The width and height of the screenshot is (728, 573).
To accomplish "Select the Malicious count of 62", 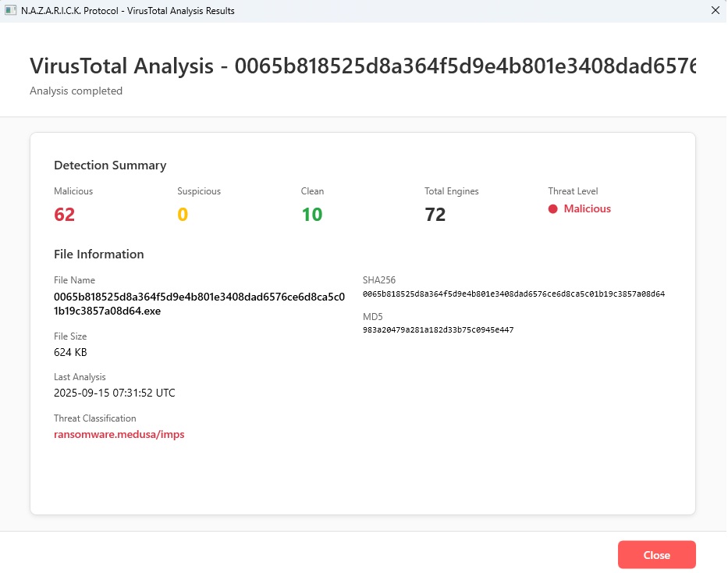I will 63,213.
